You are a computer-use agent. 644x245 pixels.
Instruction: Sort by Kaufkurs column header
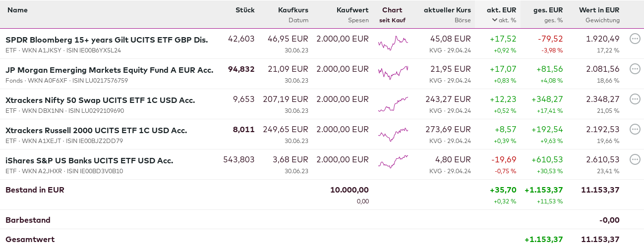coord(293,10)
